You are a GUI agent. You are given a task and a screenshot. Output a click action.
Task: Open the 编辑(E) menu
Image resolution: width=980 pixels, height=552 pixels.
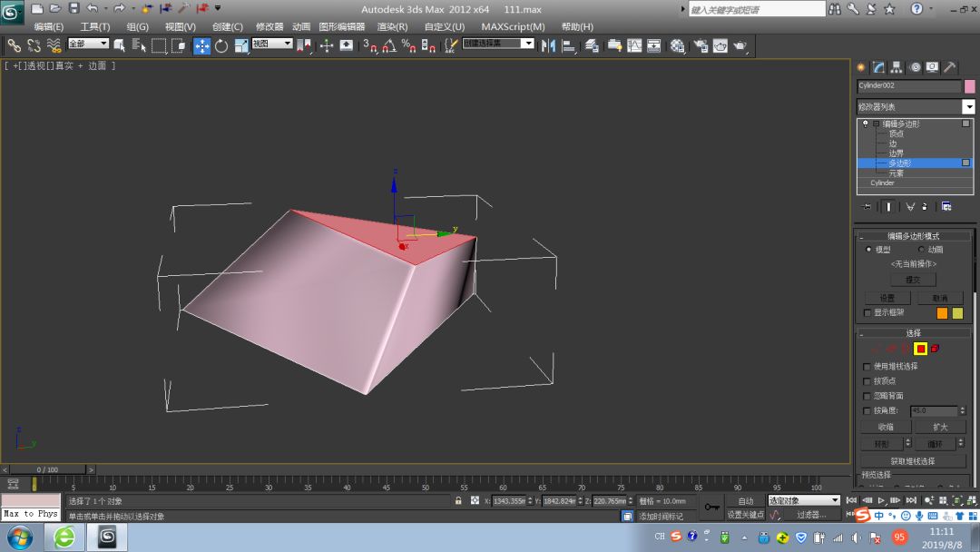[49, 26]
